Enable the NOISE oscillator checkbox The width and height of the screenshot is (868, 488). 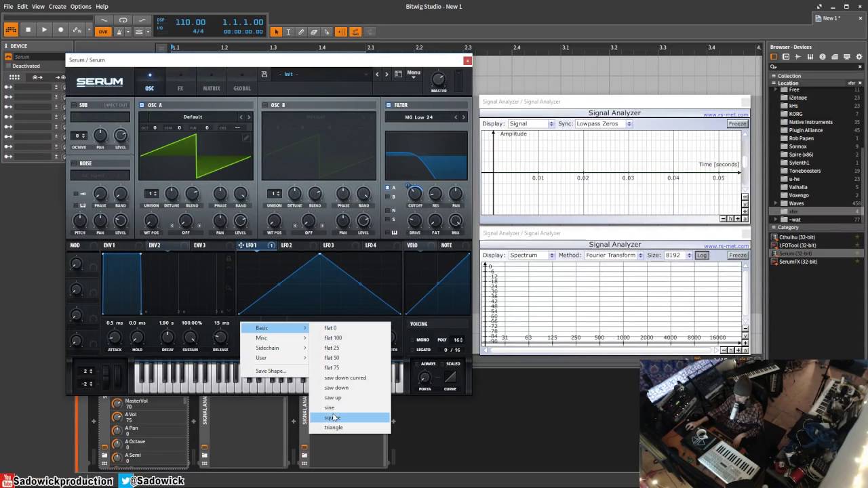pos(75,163)
